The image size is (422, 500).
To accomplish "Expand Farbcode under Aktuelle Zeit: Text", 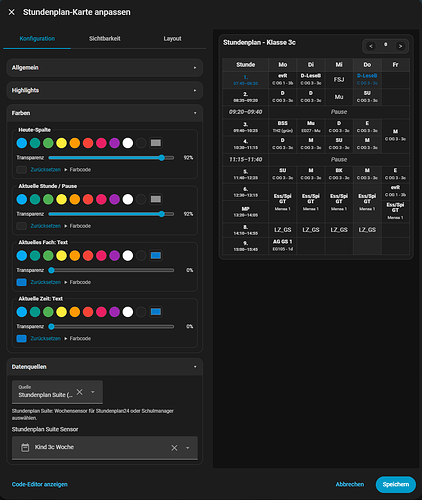I will (x=78, y=339).
